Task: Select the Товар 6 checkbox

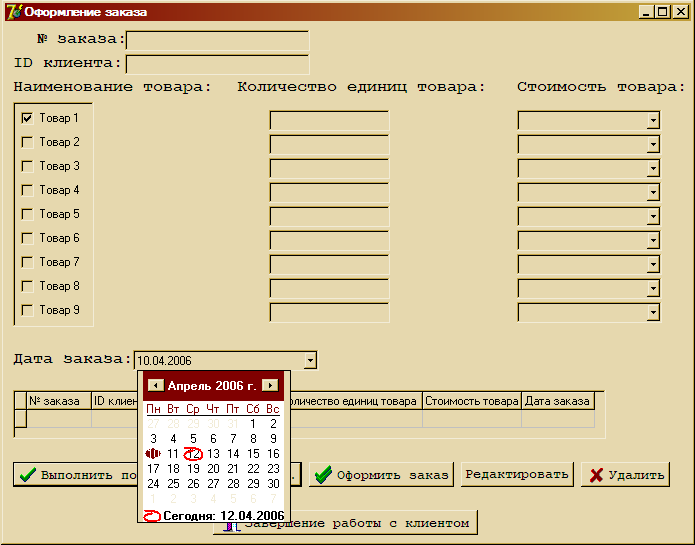Action: click(x=27, y=238)
